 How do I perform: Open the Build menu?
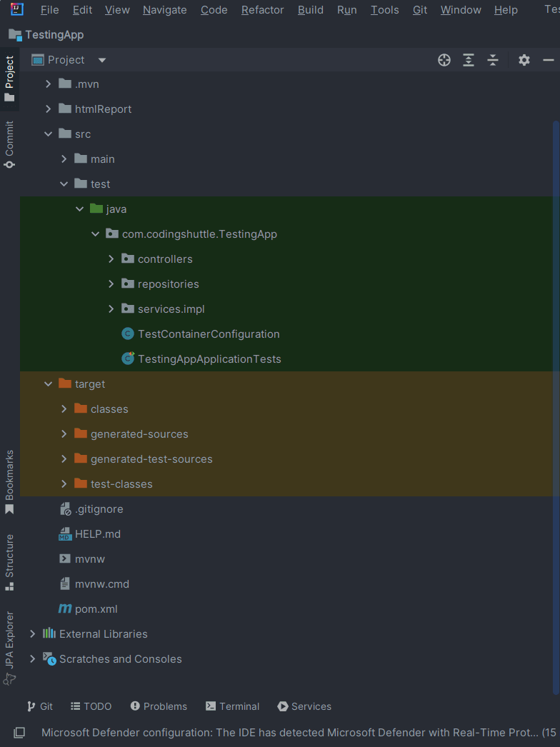pyautogui.click(x=311, y=10)
